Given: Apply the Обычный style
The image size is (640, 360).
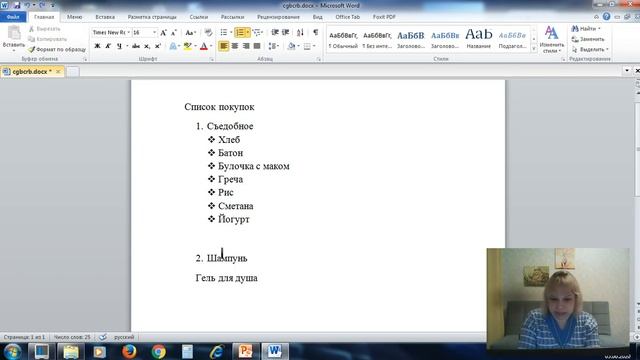Looking at the screenshot, I should coord(343,40).
